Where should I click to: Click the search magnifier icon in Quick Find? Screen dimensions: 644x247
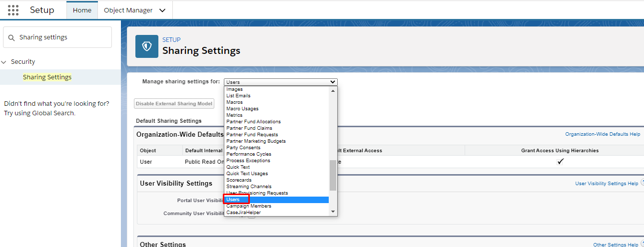[11, 37]
